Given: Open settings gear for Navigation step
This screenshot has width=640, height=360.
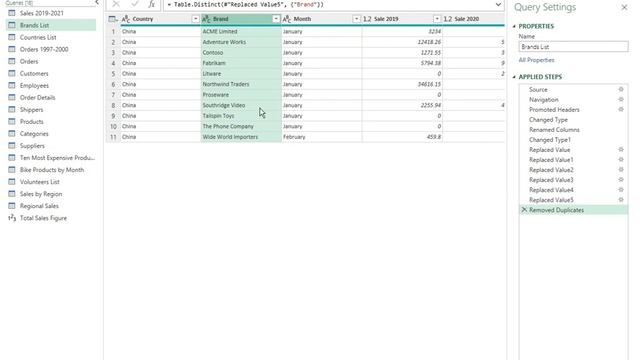Looking at the screenshot, I should pyautogui.click(x=621, y=100).
